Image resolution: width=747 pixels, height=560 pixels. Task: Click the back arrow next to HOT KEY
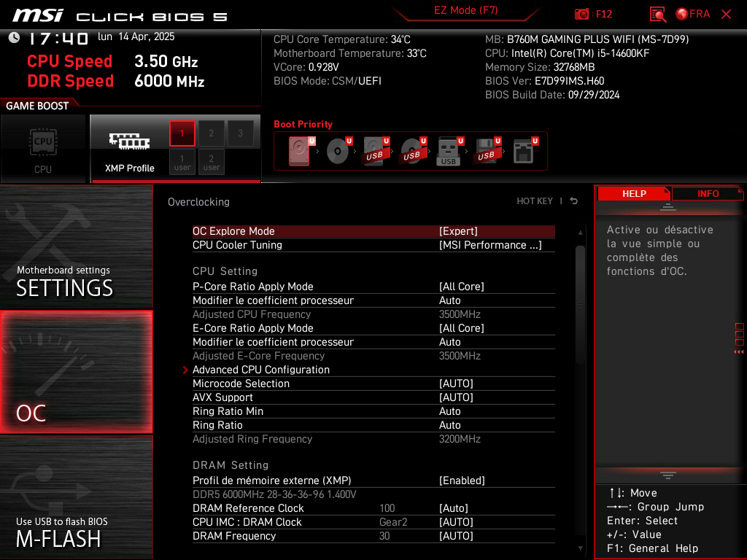pos(574,201)
